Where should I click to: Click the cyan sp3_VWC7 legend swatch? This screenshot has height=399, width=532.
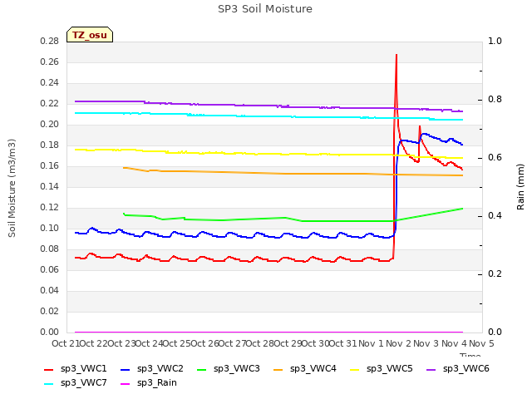(x=49, y=384)
